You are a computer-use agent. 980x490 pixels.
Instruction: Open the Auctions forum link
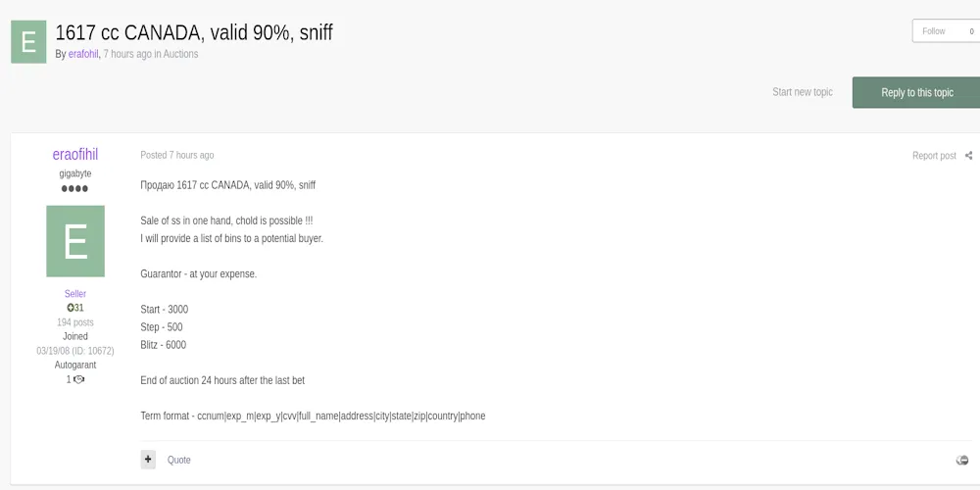[180, 54]
